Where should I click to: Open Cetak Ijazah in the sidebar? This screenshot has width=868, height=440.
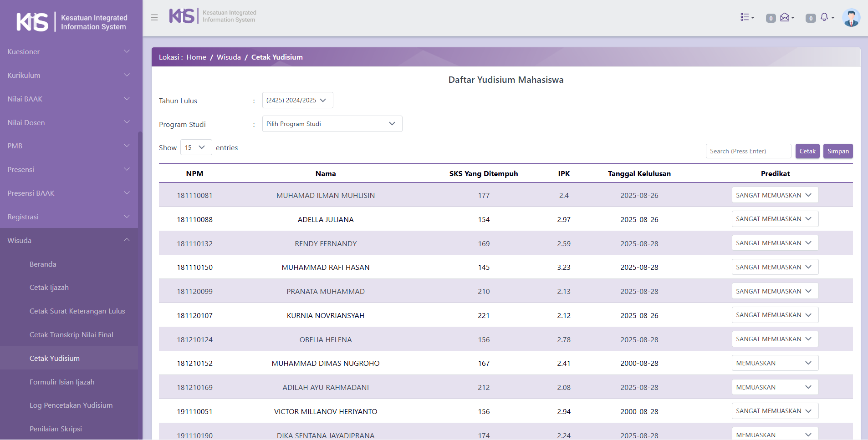pos(49,288)
